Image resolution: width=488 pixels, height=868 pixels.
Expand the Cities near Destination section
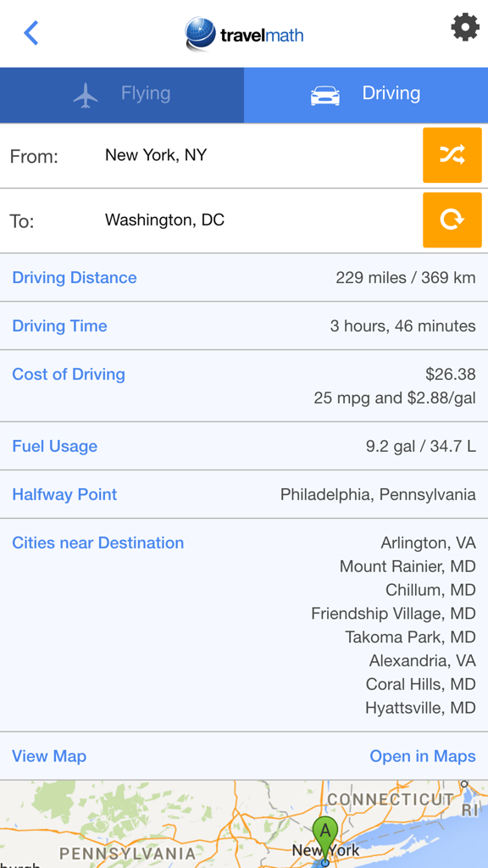click(97, 542)
